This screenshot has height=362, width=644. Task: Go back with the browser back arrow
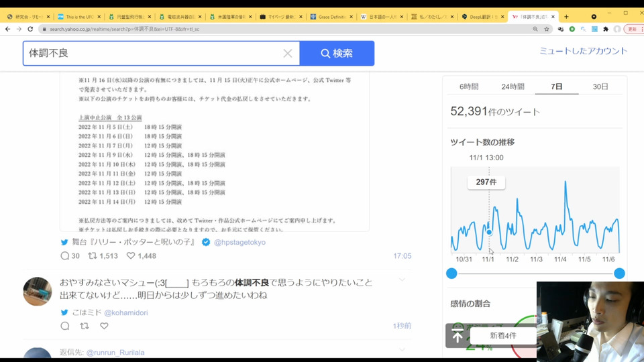8,29
